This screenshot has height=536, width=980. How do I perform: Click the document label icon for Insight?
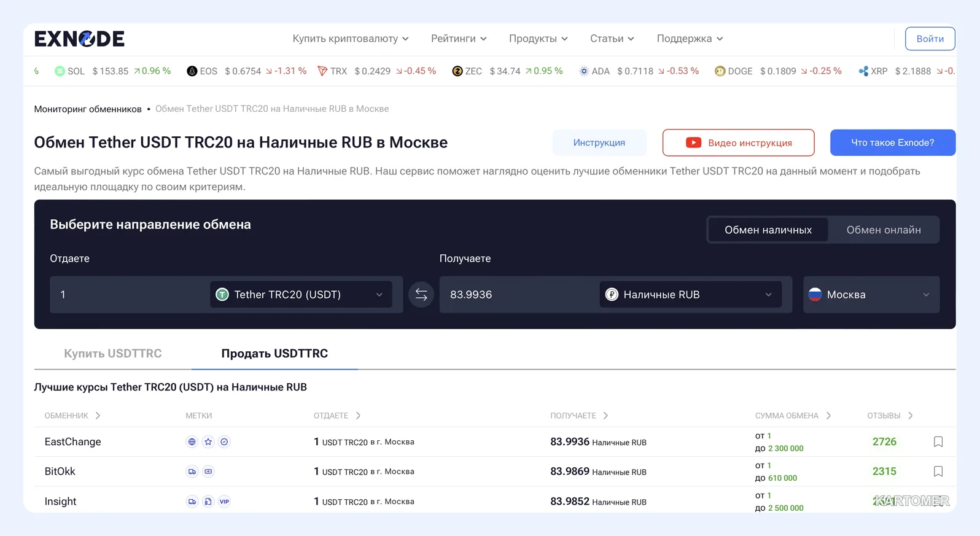click(x=208, y=502)
